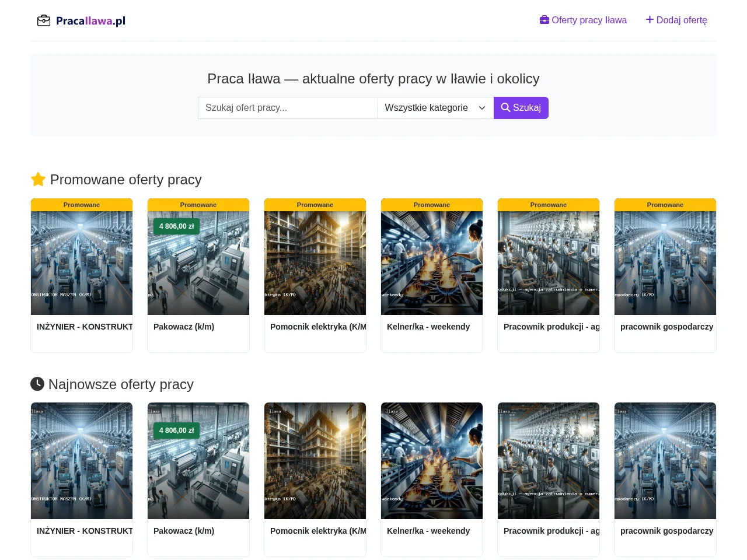Viewport: 747px width, 560px height.
Task: Open newest Pomocnik elektryka job image
Action: 315,461
